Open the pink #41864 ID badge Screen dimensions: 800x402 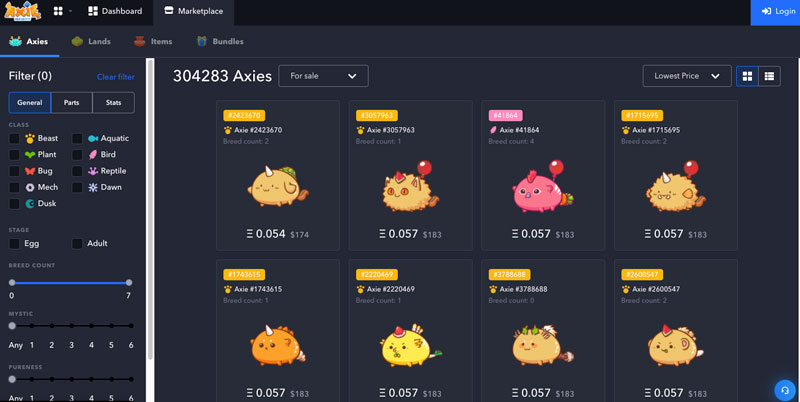(x=506, y=115)
